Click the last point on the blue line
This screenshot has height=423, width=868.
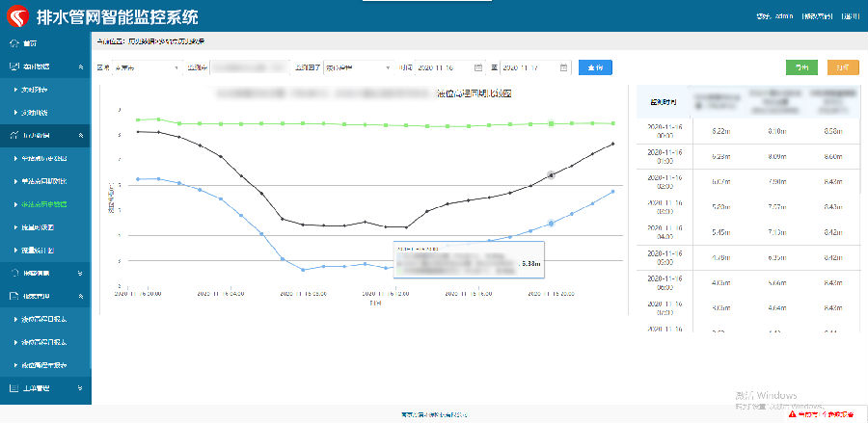pos(612,192)
